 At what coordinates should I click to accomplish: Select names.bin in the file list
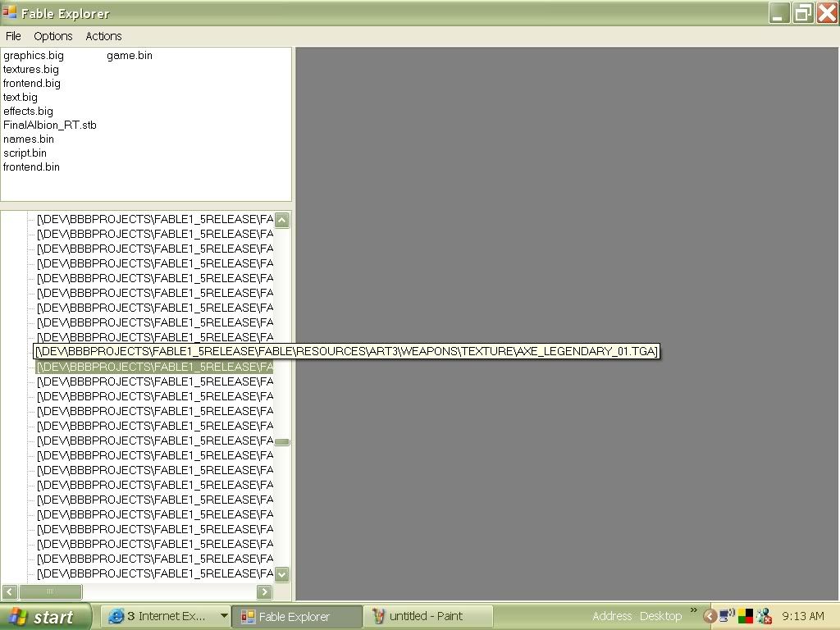pos(29,139)
